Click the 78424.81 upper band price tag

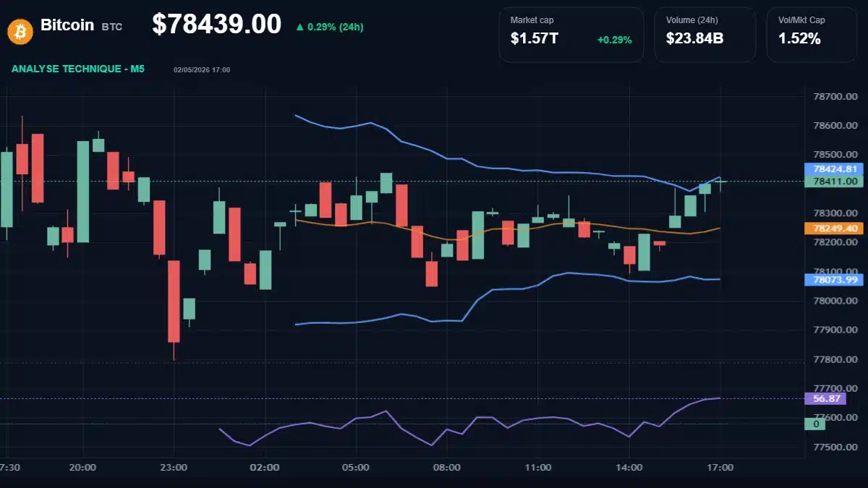[x=835, y=169]
